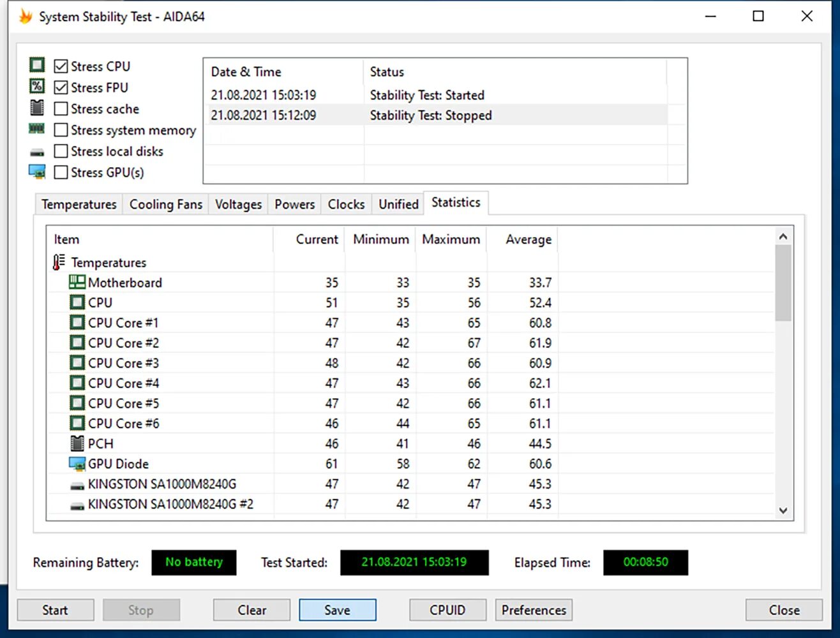
Task: Click the Item column header
Action: coord(160,239)
